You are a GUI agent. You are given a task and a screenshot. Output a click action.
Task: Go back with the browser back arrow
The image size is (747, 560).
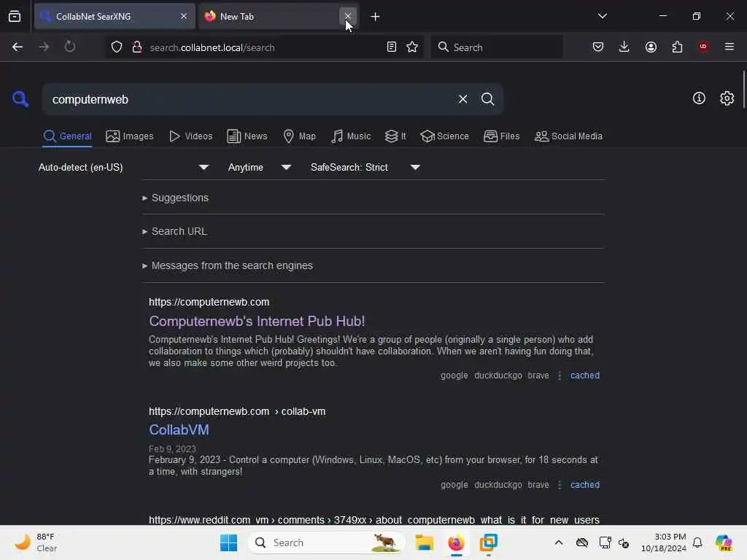coord(18,47)
